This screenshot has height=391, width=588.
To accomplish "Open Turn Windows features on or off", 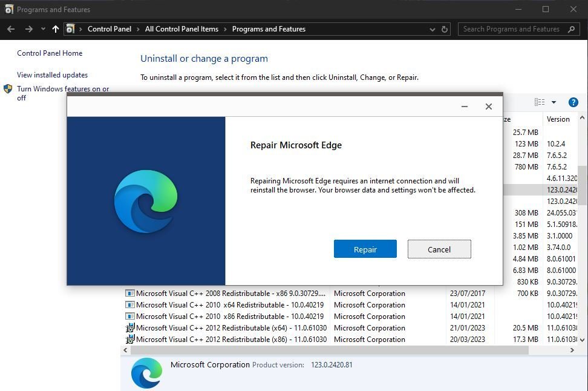I will click(x=63, y=93).
